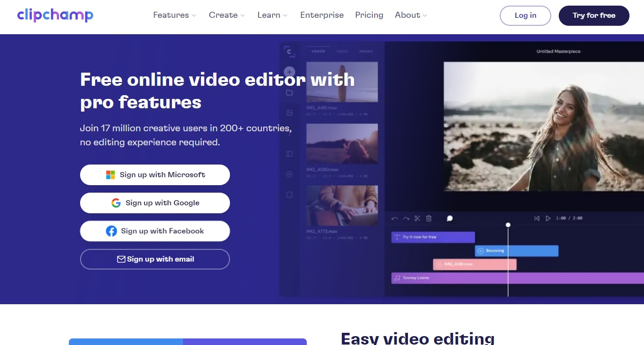644x345 pixels.
Task: Click the envelope email icon
Action: (121, 259)
